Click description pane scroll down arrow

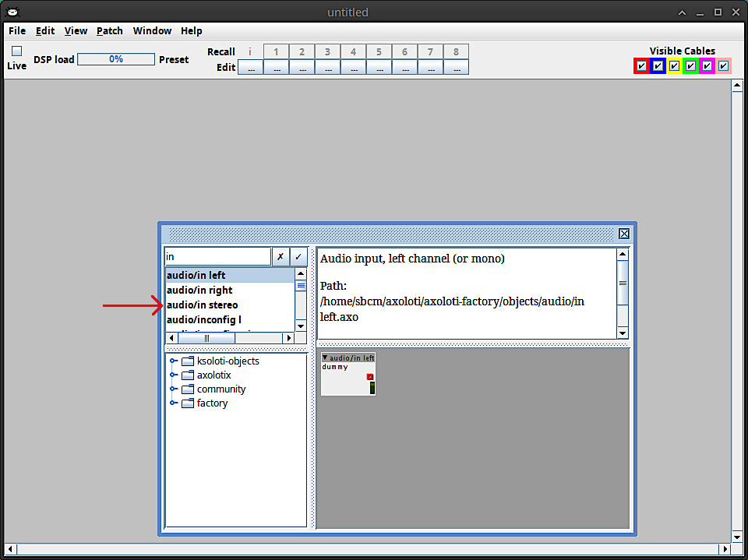pos(623,333)
